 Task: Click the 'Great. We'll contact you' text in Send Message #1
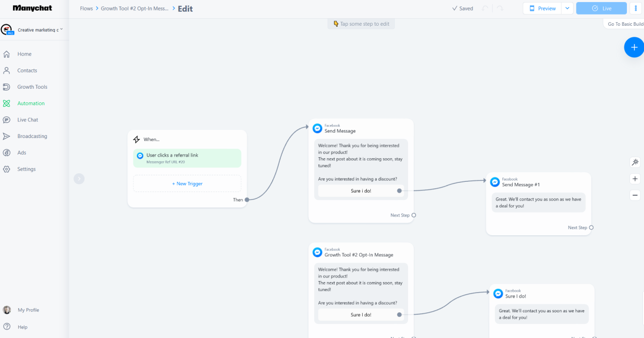[x=538, y=202]
